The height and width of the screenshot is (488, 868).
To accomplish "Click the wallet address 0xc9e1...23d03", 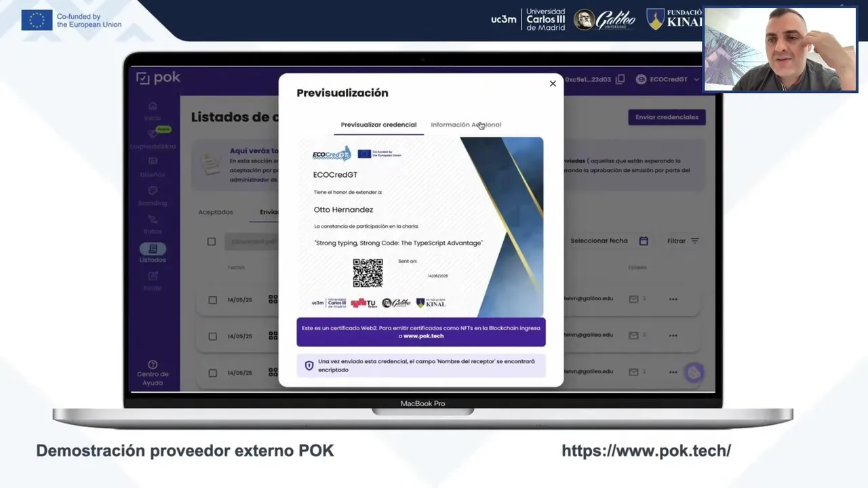I will coord(588,79).
